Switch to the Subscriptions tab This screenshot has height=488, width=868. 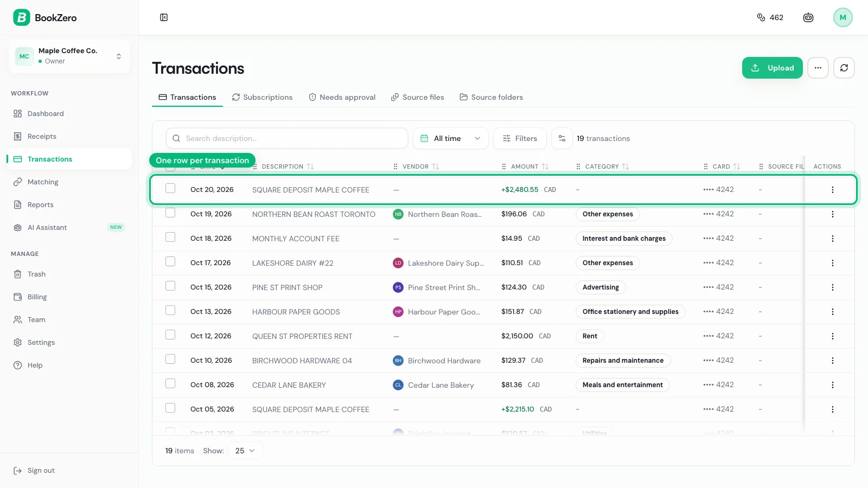(262, 97)
